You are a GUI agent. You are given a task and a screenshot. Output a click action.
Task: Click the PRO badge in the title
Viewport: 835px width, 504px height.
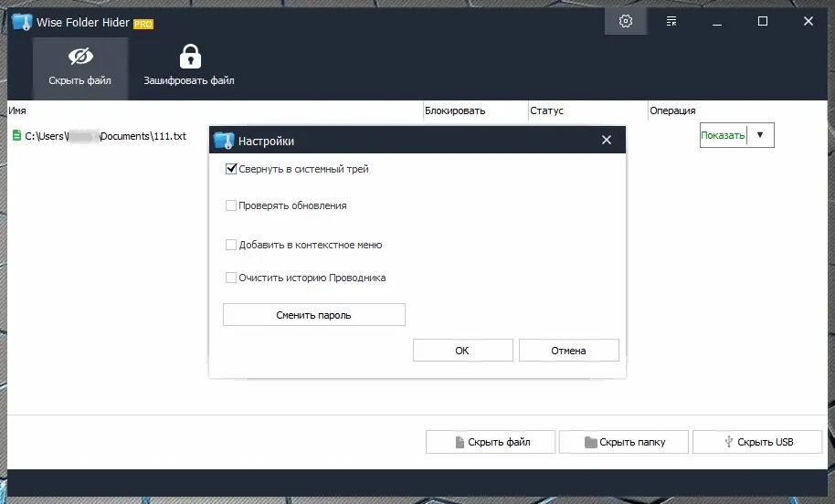[143, 24]
